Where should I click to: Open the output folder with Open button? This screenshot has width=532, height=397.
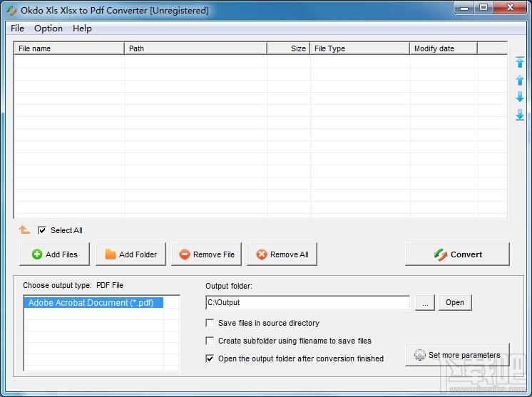coord(455,302)
